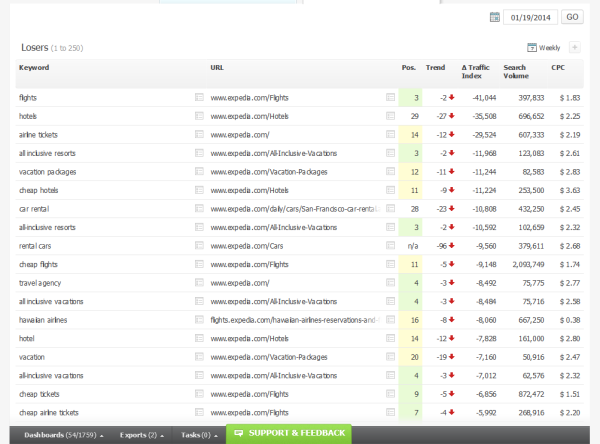
Task: Sort table by Trend column header
Action: [436, 67]
